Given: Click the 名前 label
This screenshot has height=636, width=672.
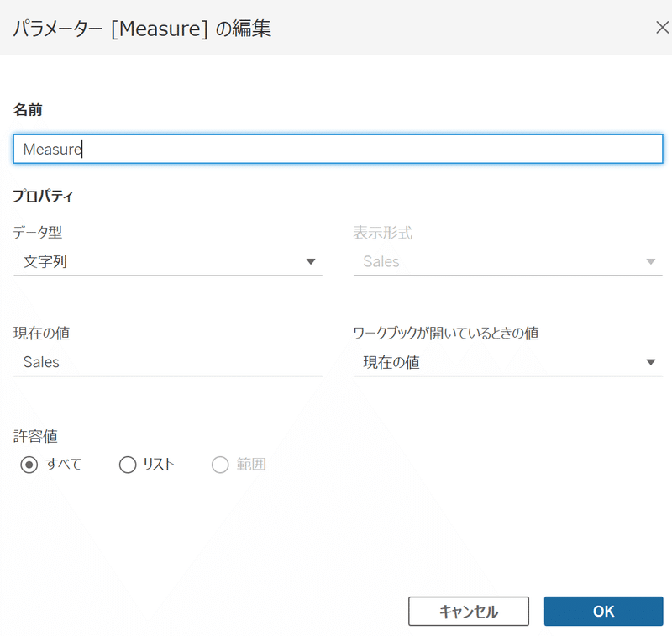Looking at the screenshot, I should pyautogui.click(x=28, y=110).
